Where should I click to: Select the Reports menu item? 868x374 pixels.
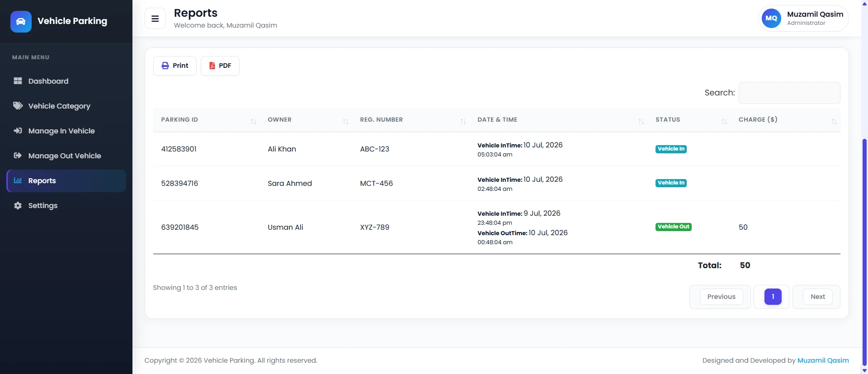pos(66,180)
